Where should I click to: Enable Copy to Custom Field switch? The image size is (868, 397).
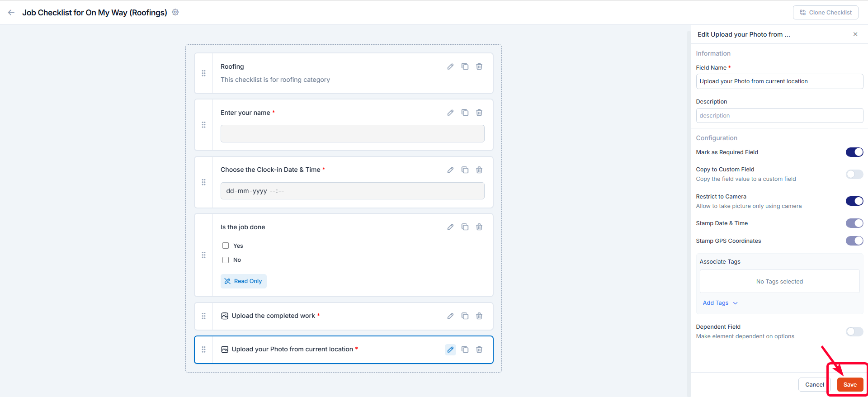[x=854, y=174]
